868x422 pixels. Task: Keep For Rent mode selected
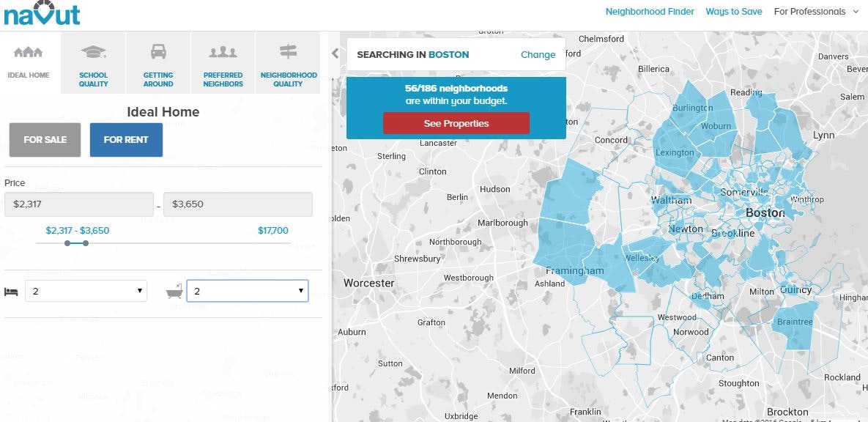(x=126, y=139)
